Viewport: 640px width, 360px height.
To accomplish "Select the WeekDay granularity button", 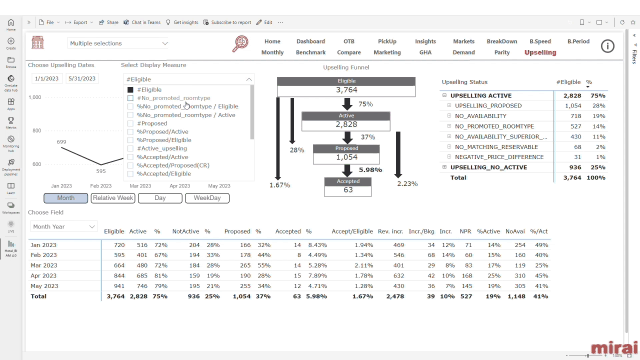I will coord(207,198).
